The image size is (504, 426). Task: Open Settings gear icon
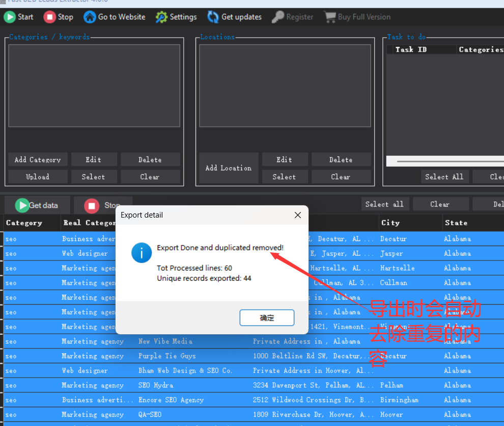coord(161,17)
